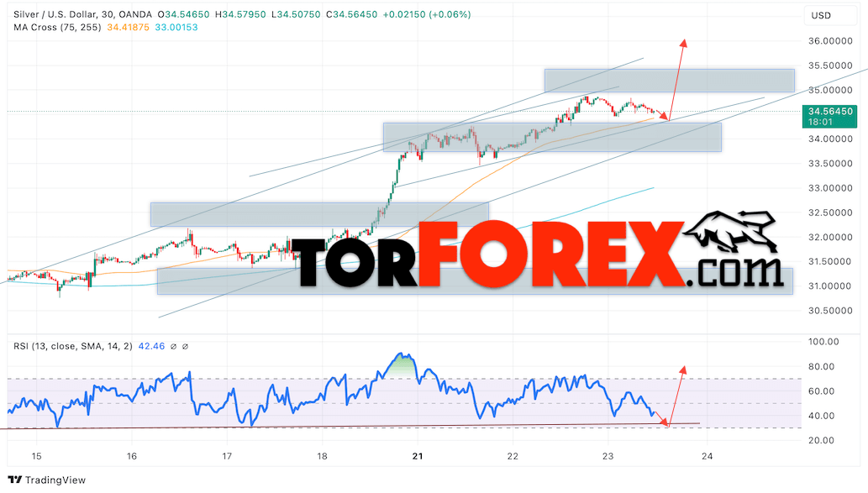This screenshot has width=868, height=493.
Task: Click the cyan MA value 33.00153
Action: 176,27
